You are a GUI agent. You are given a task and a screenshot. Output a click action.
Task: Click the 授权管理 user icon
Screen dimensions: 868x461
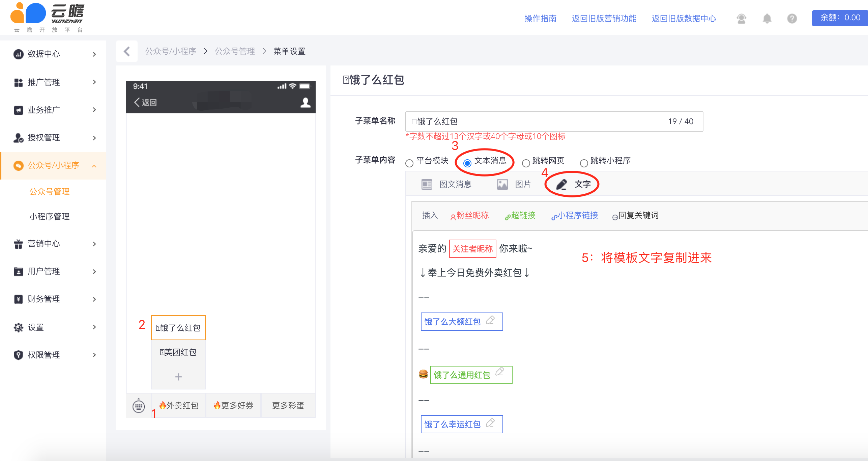tap(18, 138)
